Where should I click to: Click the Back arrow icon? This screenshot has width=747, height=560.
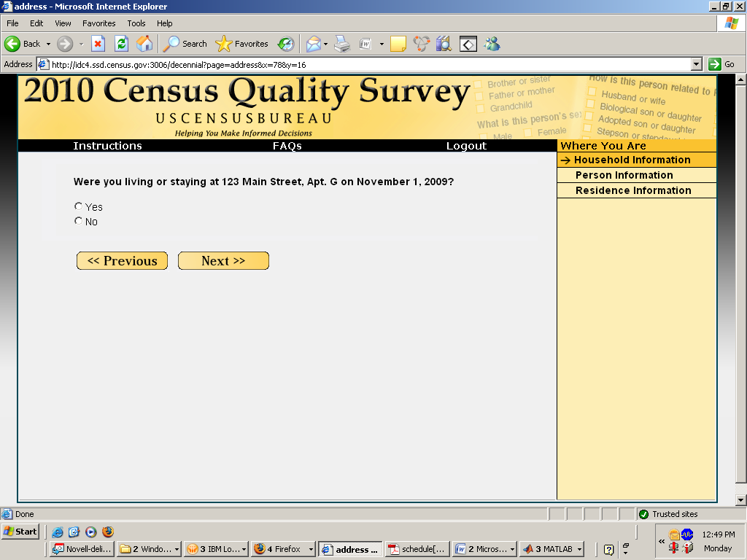coord(12,44)
